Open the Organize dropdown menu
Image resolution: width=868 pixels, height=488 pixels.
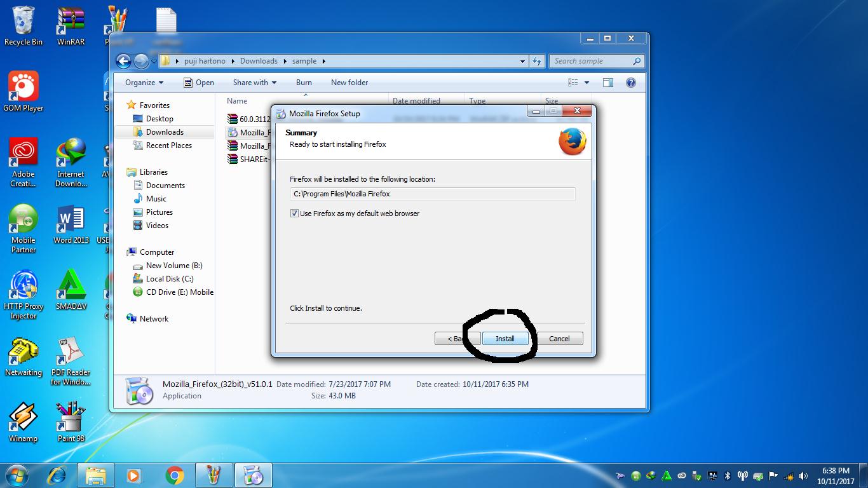coord(142,83)
